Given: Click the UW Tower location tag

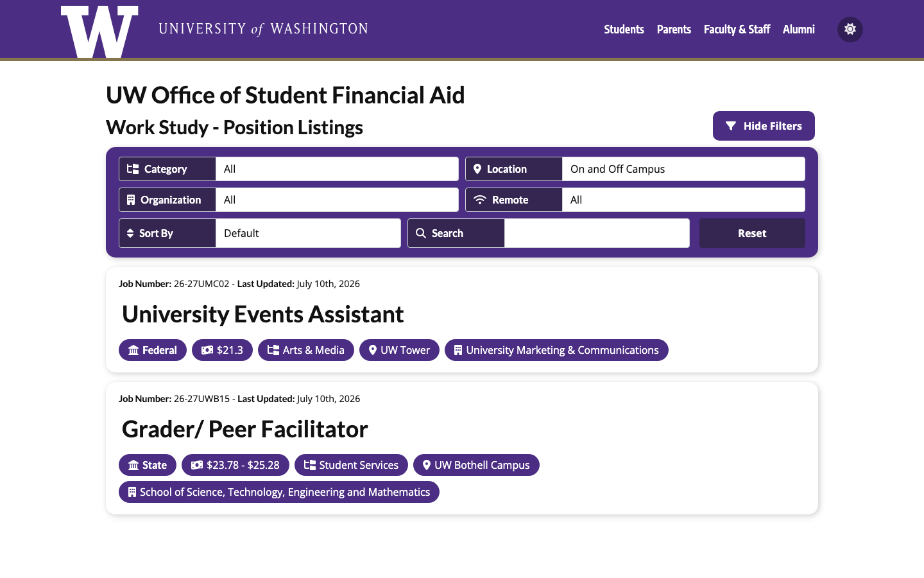Looking at the screenshot, I should click(x=399, y=350).
